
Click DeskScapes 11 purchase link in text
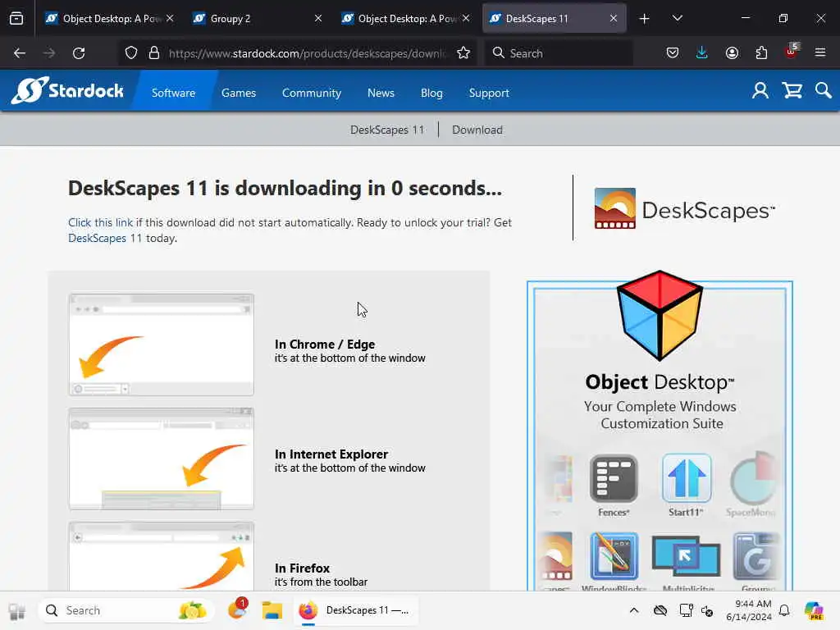[105, 238]
